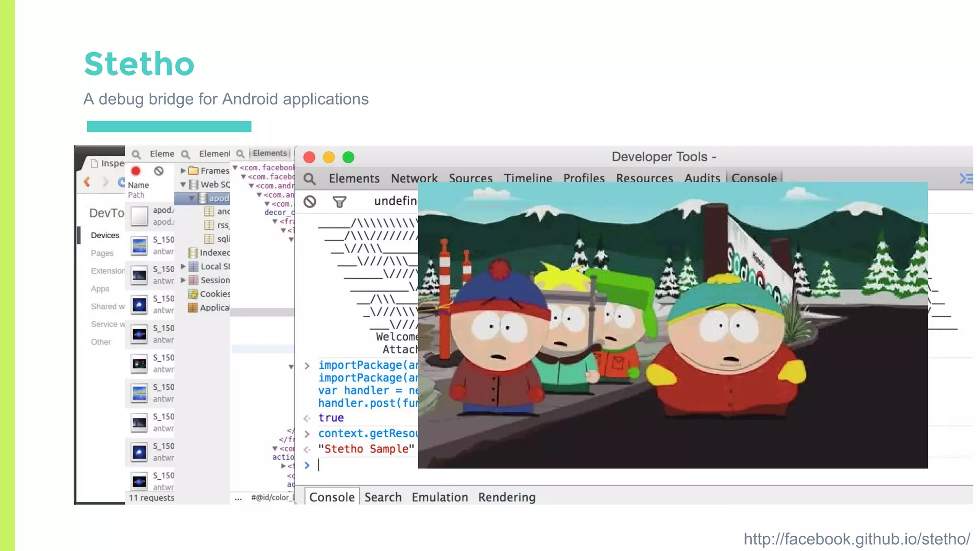Select the bottom drawer Console tab
This screenshot has width=980, height=551.
[x=332, y=497]
